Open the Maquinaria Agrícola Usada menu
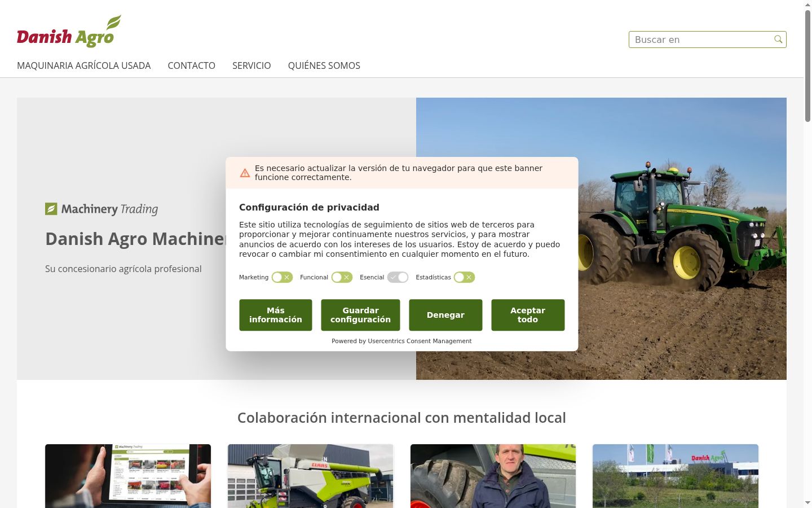Screen dimensions: 812x508 pos(84,65)
